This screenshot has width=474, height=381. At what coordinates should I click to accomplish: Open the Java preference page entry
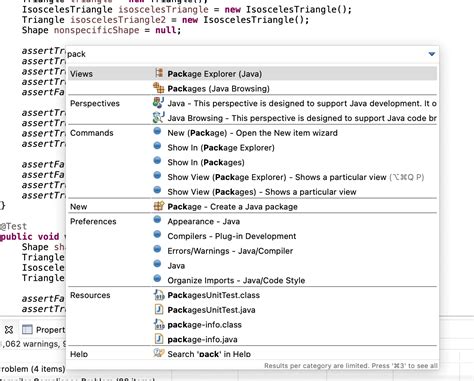176,266
